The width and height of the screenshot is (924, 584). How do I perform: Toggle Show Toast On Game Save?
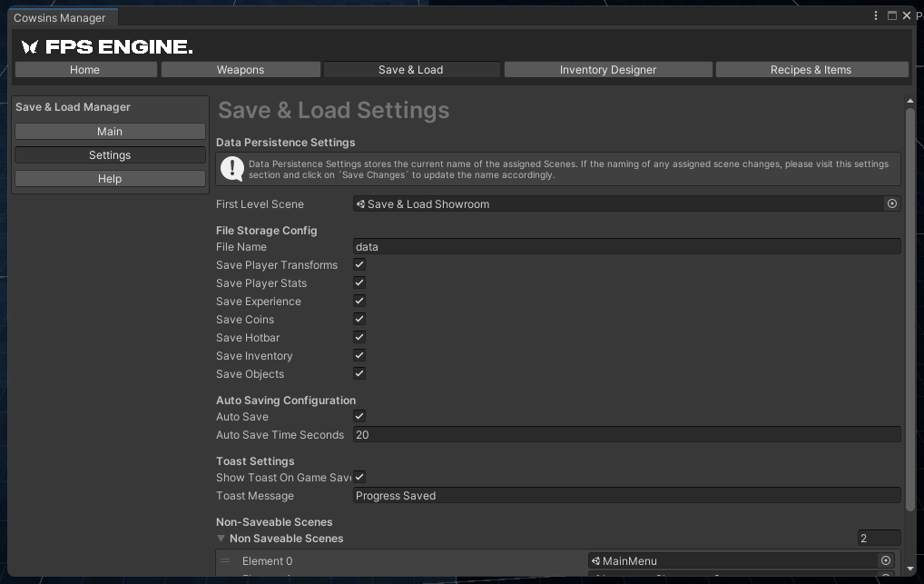click(x=359, y=478)
